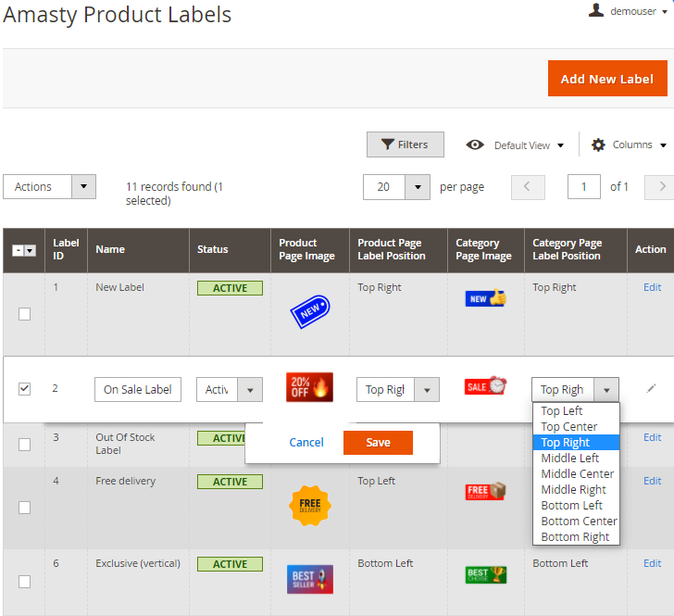674x616 pixels.
Task: Open the Columns gear settings
Action: (x=629, y=145)
